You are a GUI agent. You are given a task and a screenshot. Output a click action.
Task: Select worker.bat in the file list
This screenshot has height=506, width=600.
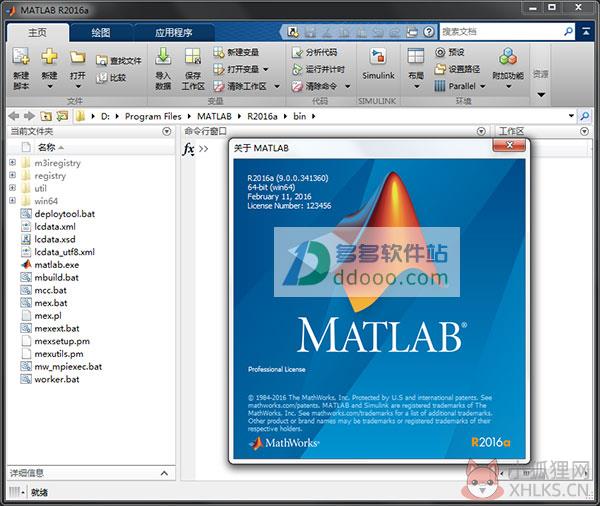[x=57, y=379]
